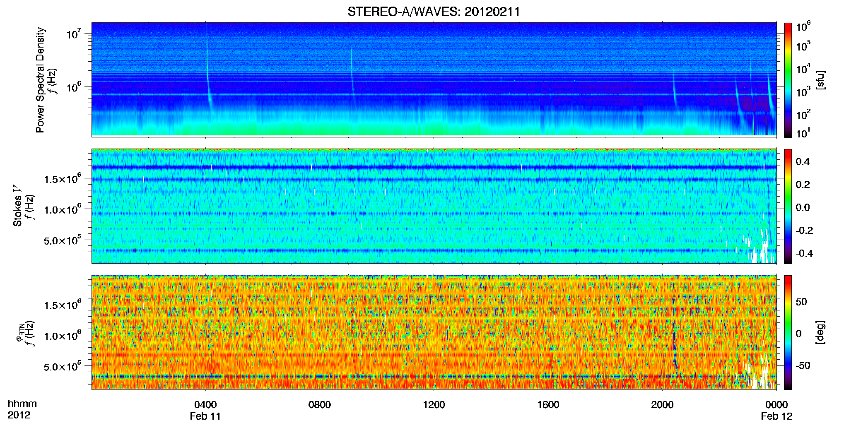Image resolution: width=868 pixels, height=447 pixels.
Task: Click the 0.0 tick on the Stokes colorbar
Action: click(x=803, y=208)
